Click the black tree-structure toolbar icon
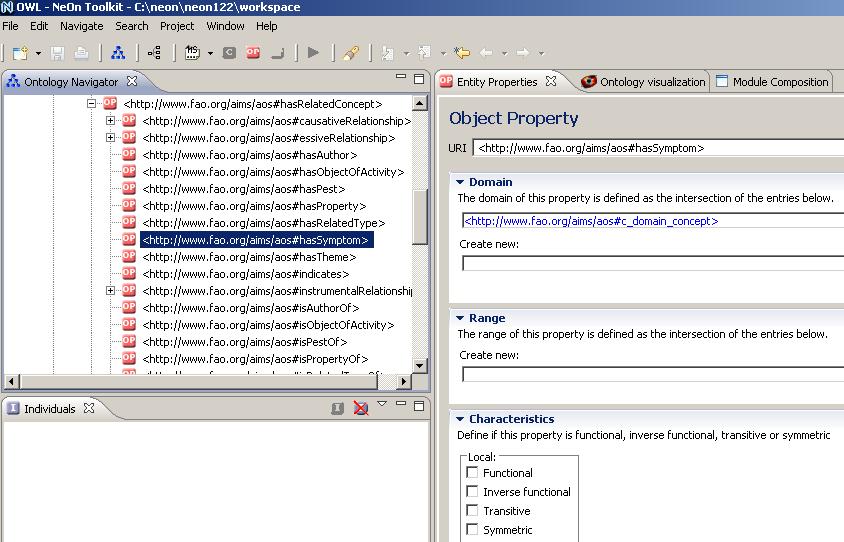This screenshot has height=542, width=844. pos(154,53)
